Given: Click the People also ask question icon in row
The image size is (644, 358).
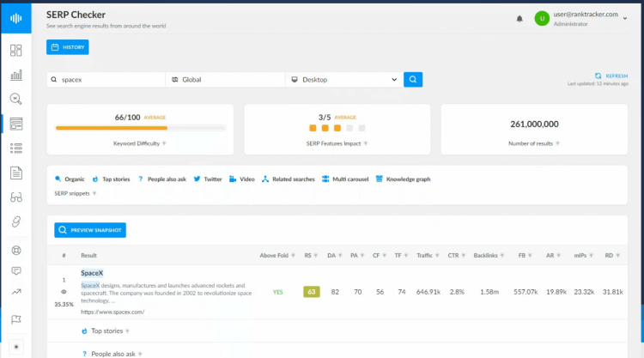Looking at the screenshot, I should [x=84, y=354].
